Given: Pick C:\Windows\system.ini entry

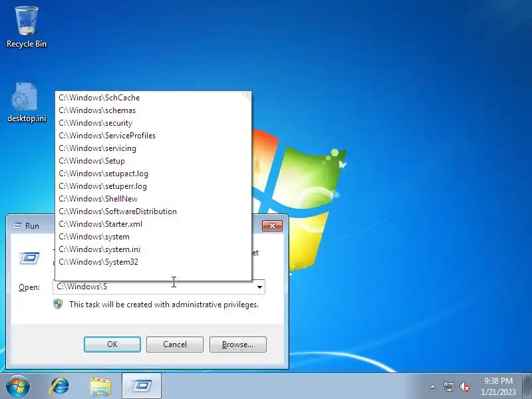Looking at the screenshot, I should (x=153, y=249).
